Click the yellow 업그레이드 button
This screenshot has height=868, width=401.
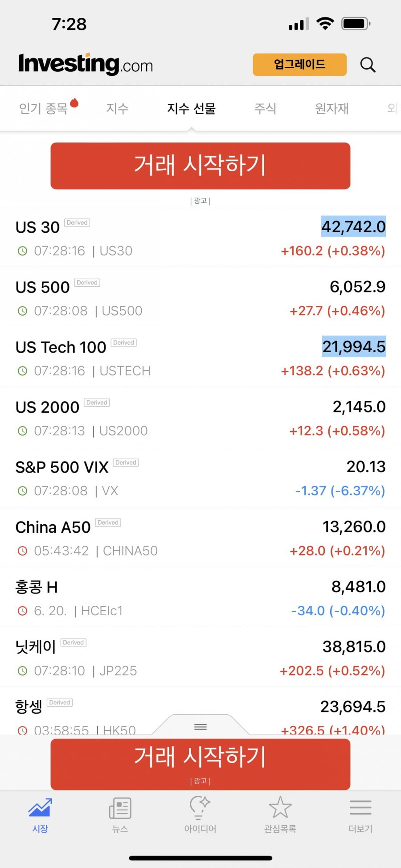coord(299,65)
